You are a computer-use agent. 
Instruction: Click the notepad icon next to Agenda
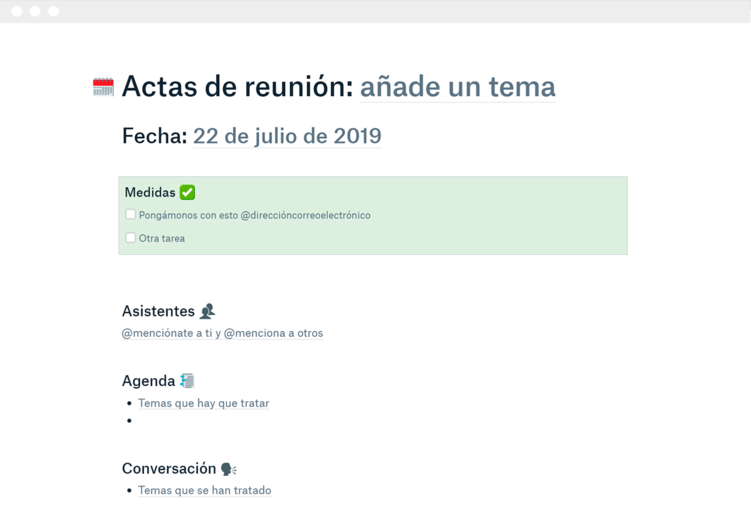tap(187, 381)
